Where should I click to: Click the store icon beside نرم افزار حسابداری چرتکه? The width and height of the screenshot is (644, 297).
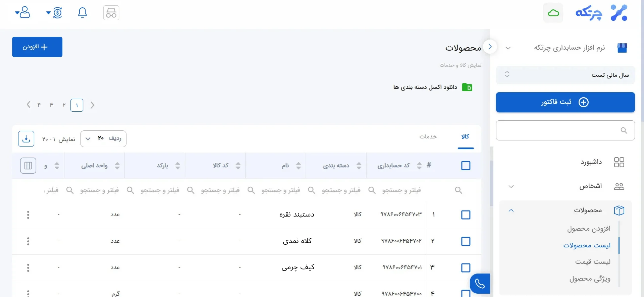pyautogui.click(x=622, y=48)
